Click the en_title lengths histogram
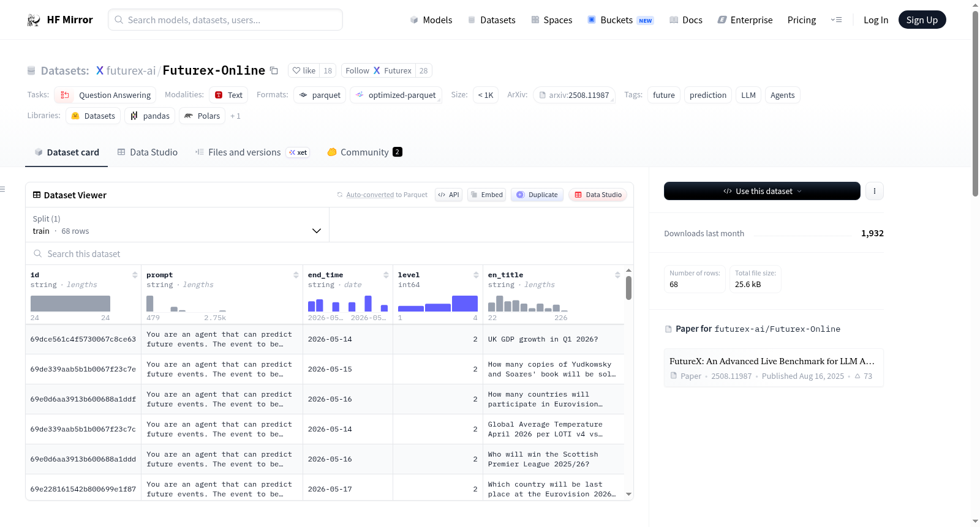980x527 pixels. pyautogui.click(x=527, y=304)
